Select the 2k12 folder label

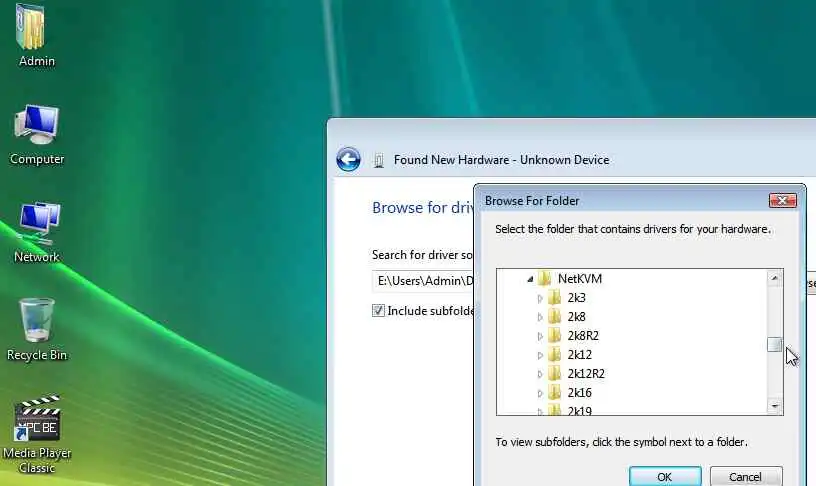[580, 354]
